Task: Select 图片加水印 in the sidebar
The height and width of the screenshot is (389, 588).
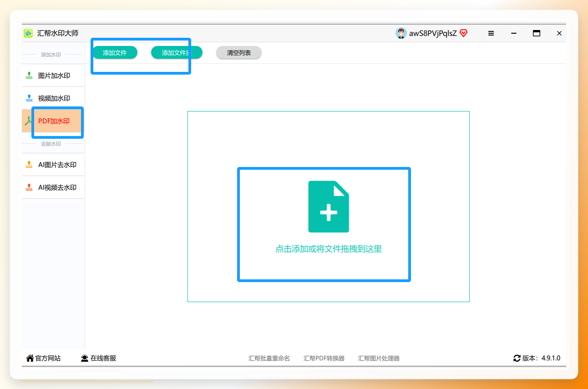Action: click(x=53, y=76)
